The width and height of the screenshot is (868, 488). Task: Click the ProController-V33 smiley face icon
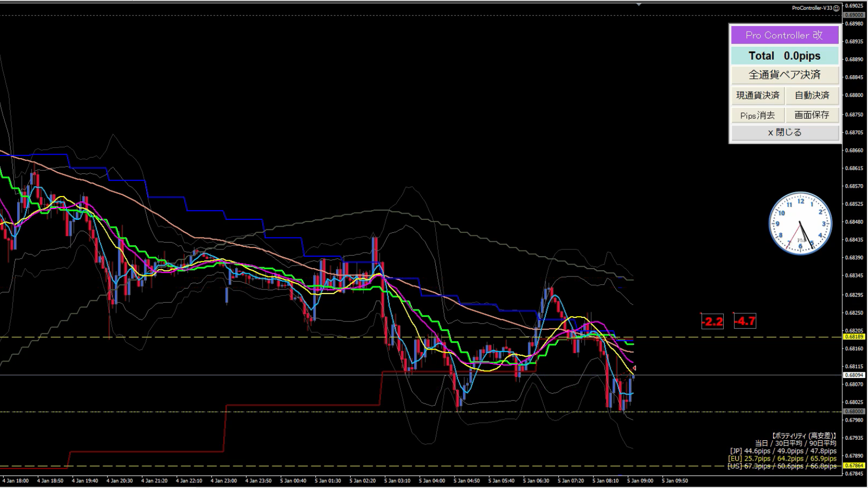[836, 8]
